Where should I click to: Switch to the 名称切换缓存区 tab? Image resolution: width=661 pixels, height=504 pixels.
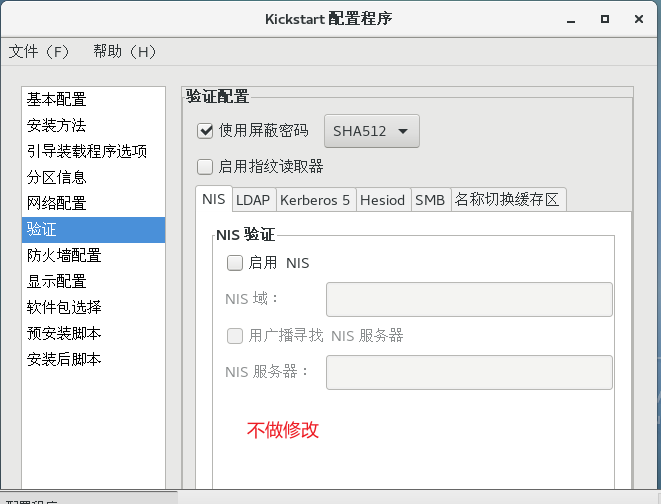point(508,200)
